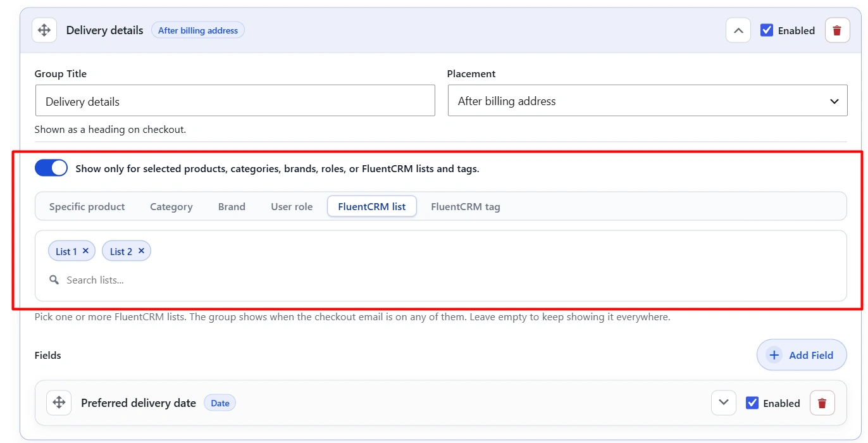Click into the Group Title input field

(x=235, y=101)
